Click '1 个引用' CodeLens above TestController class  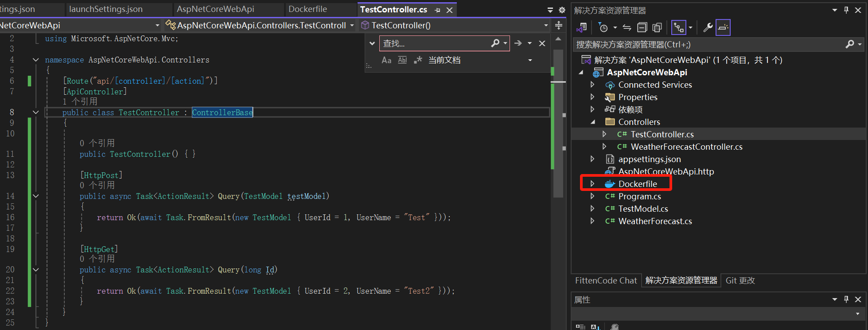[x=80, y=101]
